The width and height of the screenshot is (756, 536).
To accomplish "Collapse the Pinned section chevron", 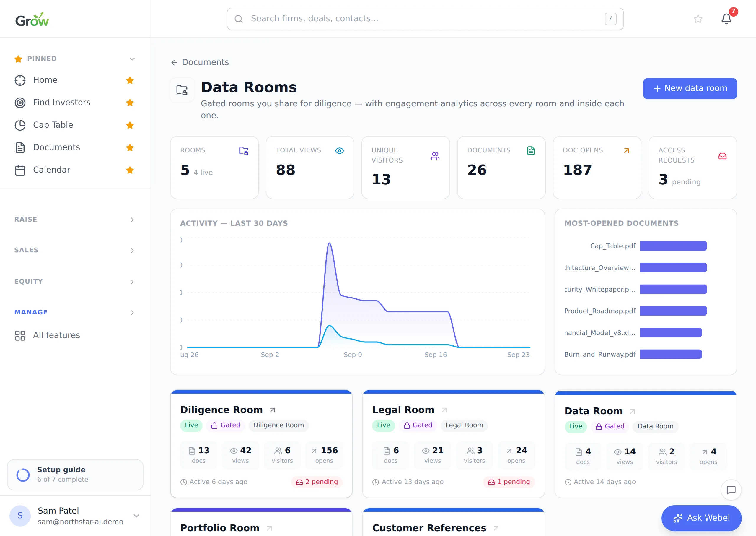I will click(132, 59).
